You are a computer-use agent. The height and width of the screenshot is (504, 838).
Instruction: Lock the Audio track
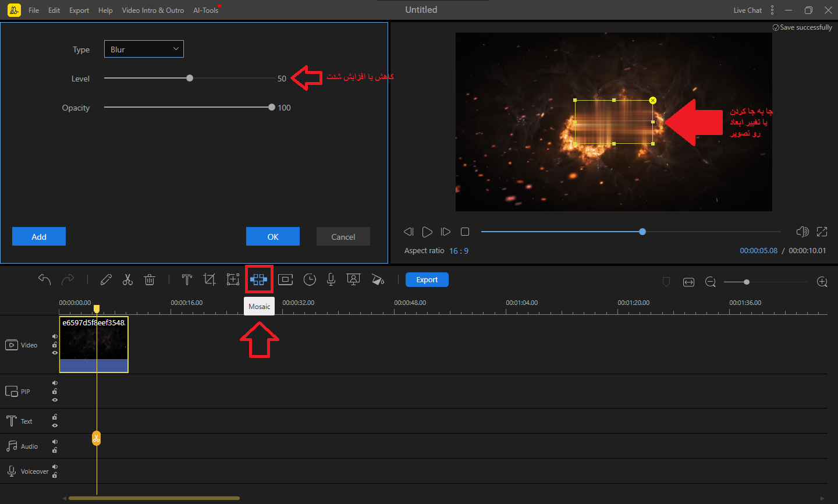coord(55,450)
